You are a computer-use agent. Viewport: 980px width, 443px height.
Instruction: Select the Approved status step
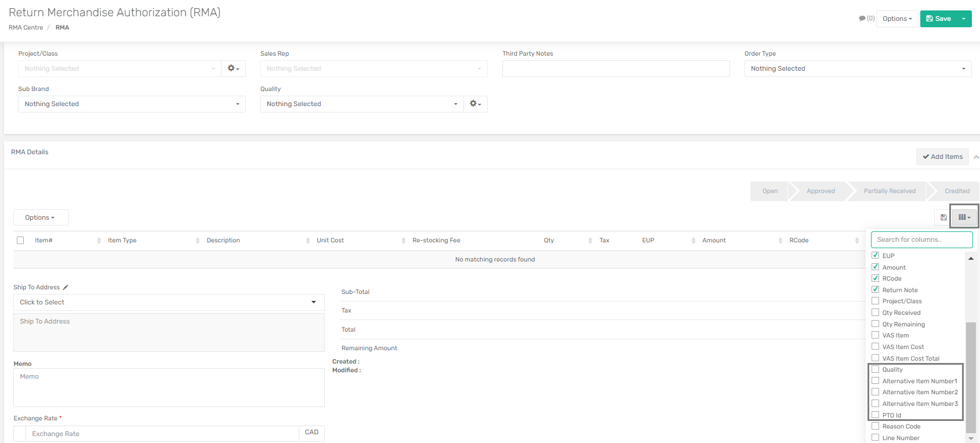coord(821,191)
